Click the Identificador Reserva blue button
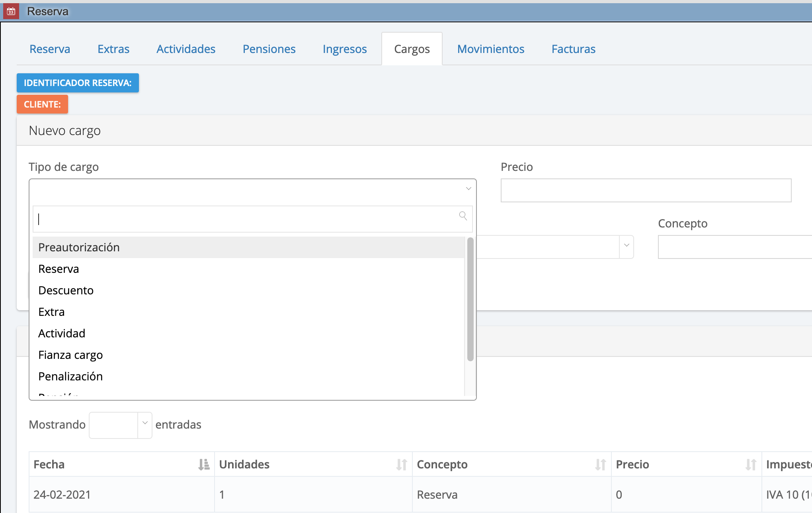The width and height of the screenshot is (812, 513). tap(78, 83)
